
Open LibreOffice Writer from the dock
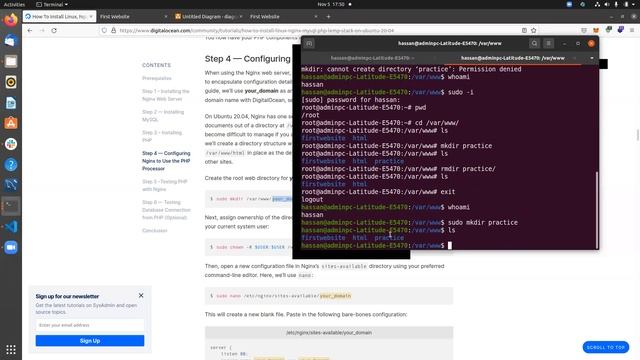point(11,103)
